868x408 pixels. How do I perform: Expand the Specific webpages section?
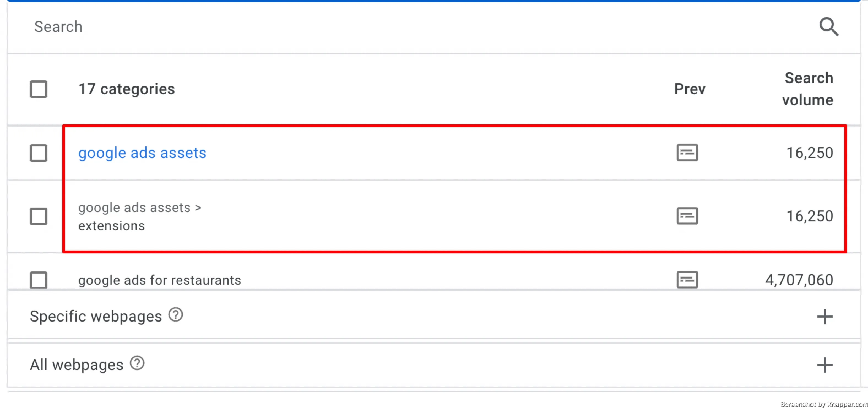point(434,316)
